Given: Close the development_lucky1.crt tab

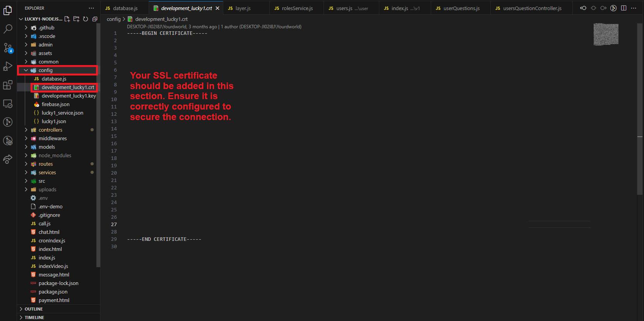Looking at the screenshot, I should (218, 8).
